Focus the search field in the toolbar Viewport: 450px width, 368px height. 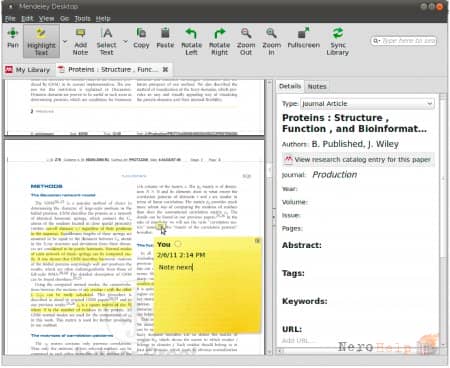404,41
